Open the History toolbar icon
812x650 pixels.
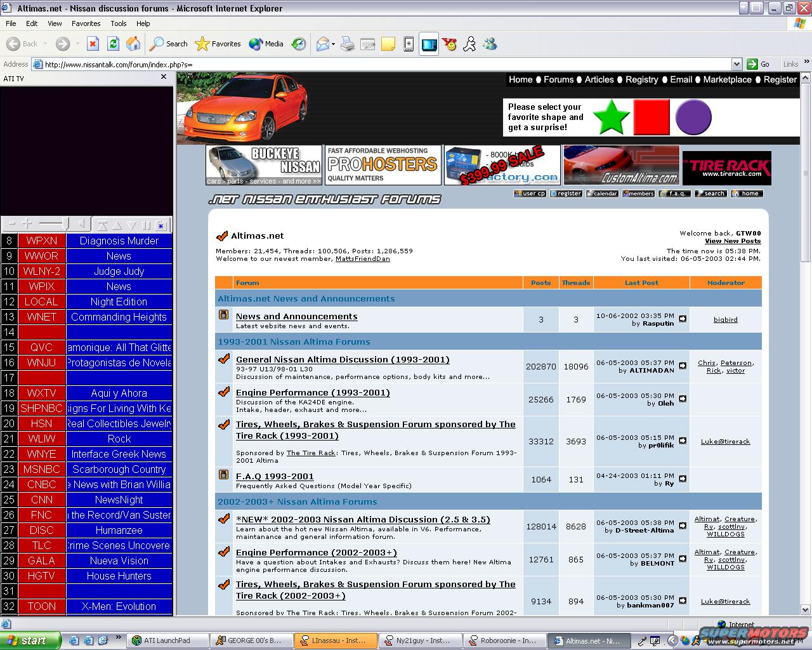(299, 44)
